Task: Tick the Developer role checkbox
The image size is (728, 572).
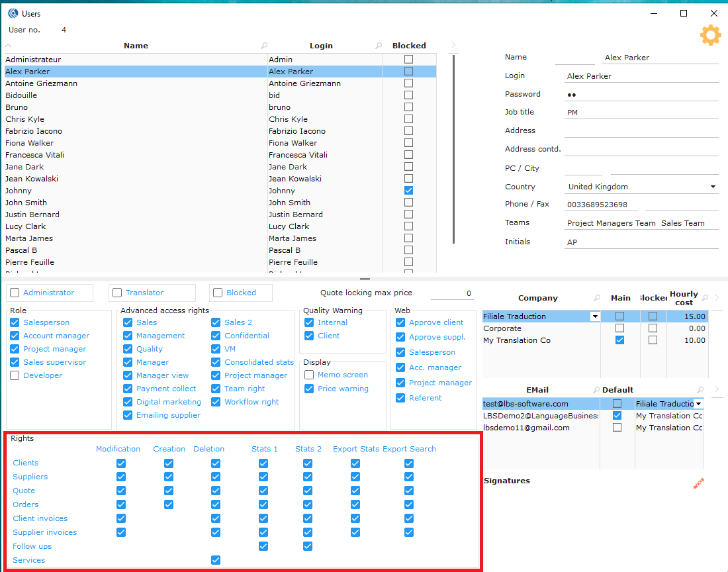Action: pos(15,375)
